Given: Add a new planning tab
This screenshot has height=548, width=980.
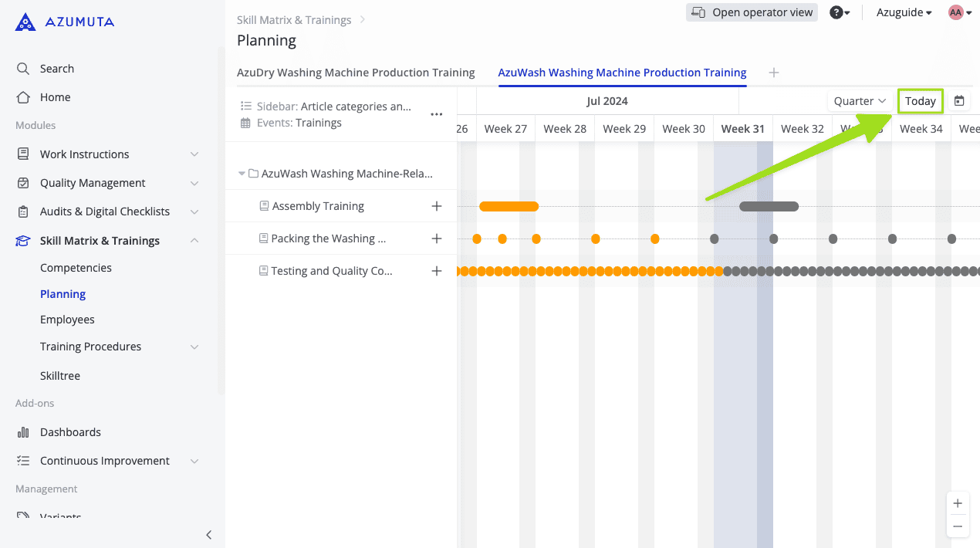Looking at the screenshot, I should coord(774,73).
